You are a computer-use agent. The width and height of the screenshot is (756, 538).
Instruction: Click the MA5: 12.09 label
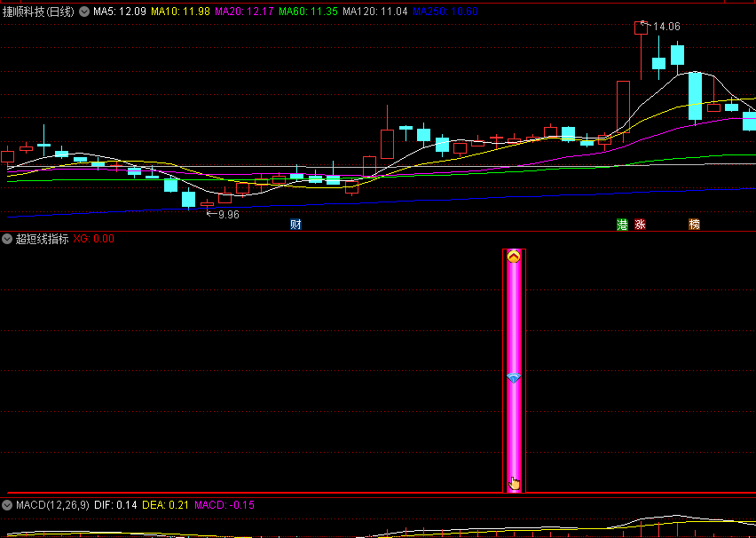pyautogui.click(x=120, y=12)
